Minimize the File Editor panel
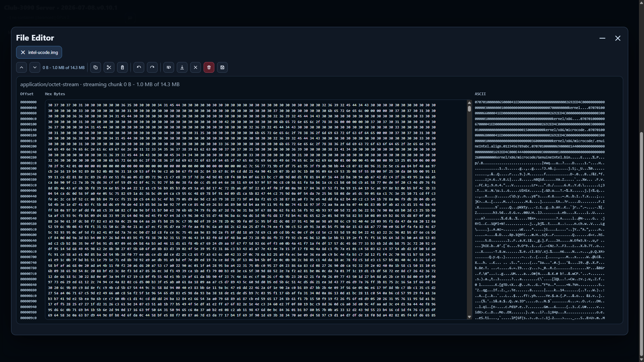644x362 pixels. 602,38
